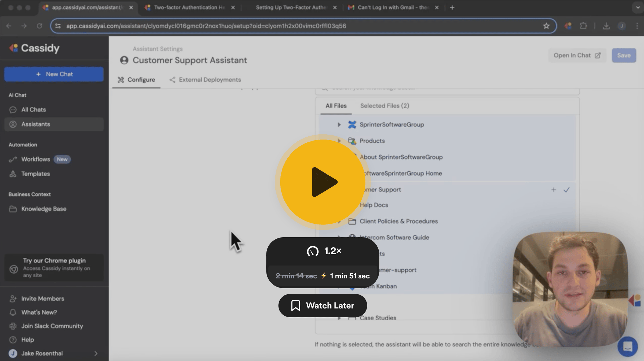Click the Cassidy logo

click(x=34, y=48)
